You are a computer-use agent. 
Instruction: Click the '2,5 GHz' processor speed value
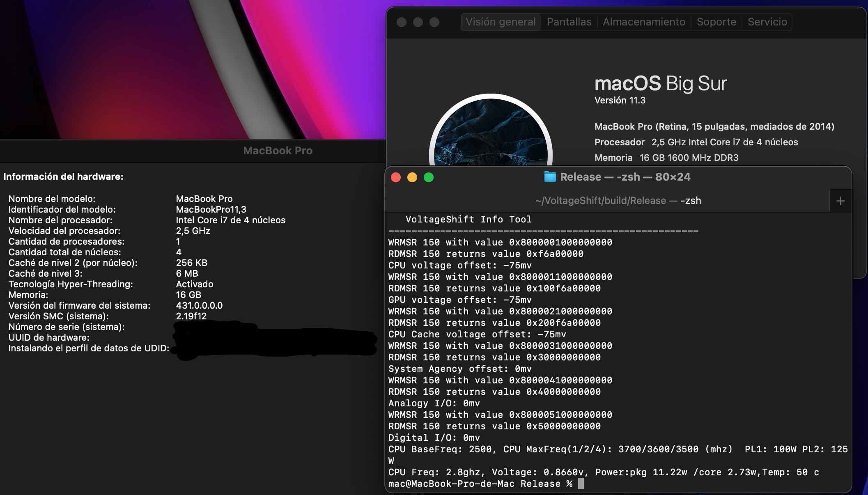pyautogui.click(x=193, y=231)
